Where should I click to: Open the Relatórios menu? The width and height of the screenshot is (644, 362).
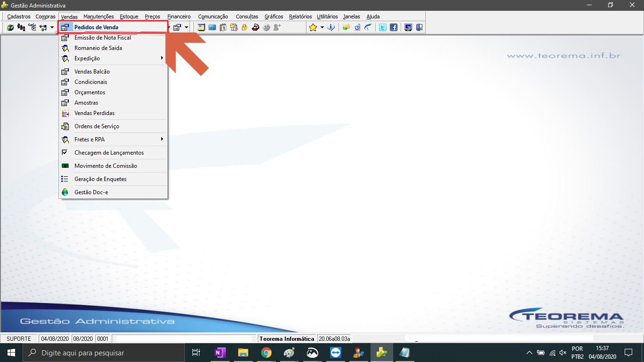coord(300,16)
